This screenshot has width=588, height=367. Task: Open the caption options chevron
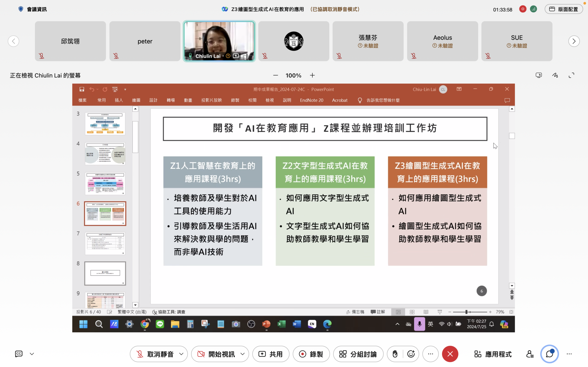tap(32, 354)
